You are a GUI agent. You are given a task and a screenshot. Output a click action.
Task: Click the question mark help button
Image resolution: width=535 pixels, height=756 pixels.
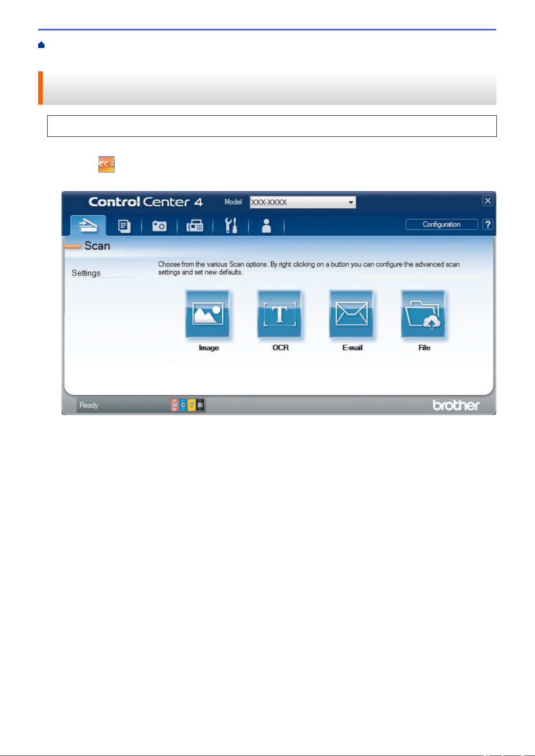(x=488, y=224)
